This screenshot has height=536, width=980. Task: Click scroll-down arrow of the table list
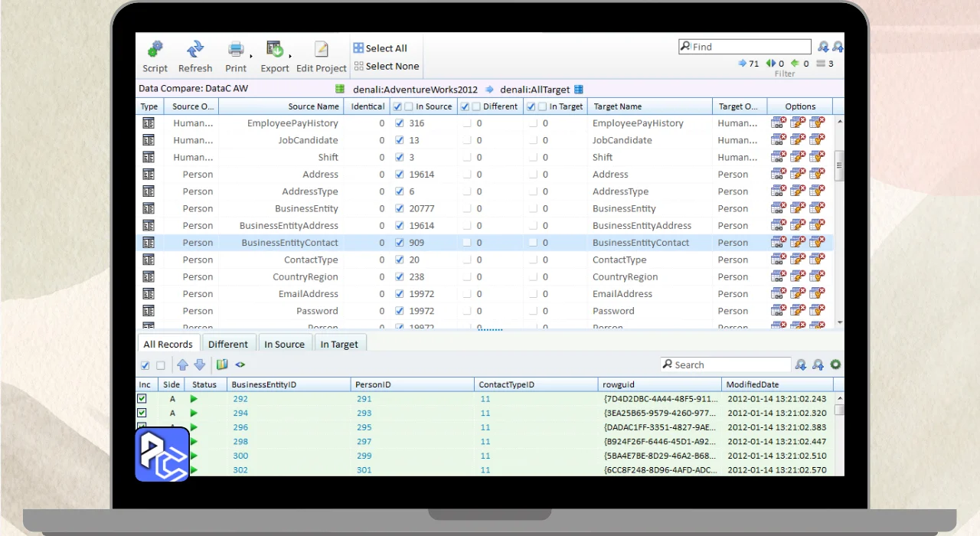[839, 323]
